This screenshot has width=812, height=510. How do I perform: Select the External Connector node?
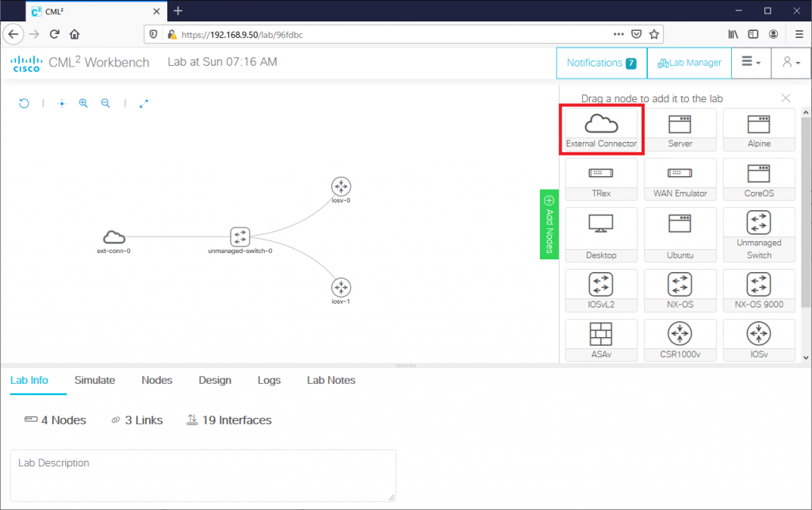600,129
